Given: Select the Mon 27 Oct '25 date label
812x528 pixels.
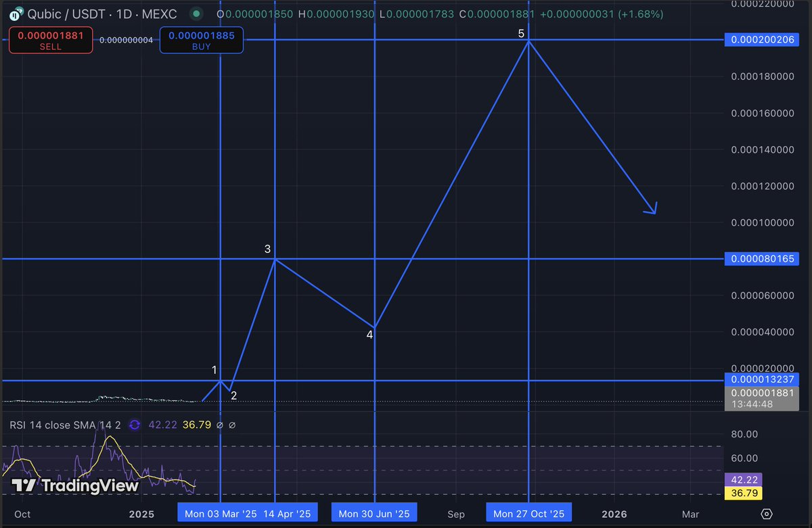Looking at the screenshot, I should (x=529, y=514).
